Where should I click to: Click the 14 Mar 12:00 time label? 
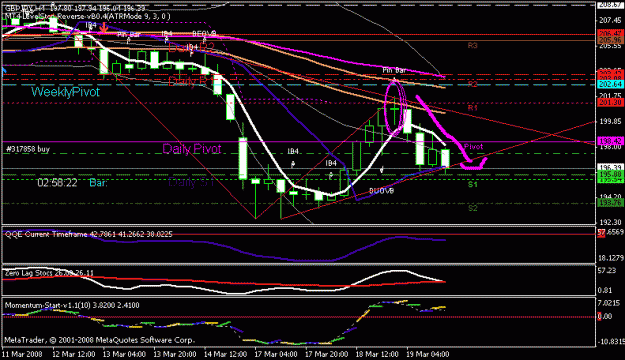coord(225,354)
